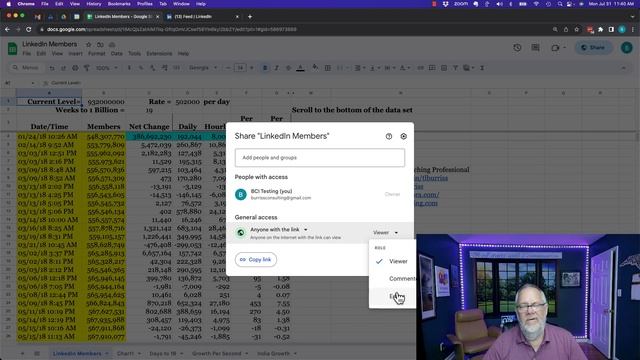This screenshot has width=640, height=360.
Task: Click the globe icon under General access
Action: click(x=241, y=233)
